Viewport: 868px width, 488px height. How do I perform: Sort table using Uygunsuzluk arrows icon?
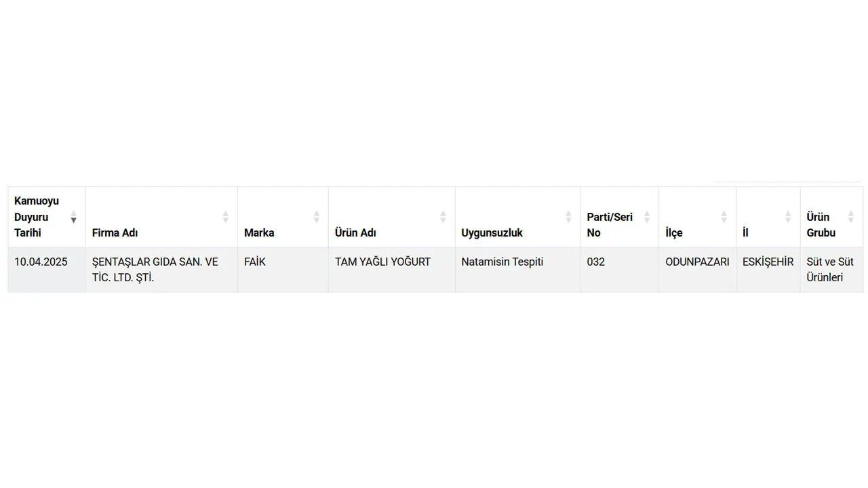tap(568, 217)
